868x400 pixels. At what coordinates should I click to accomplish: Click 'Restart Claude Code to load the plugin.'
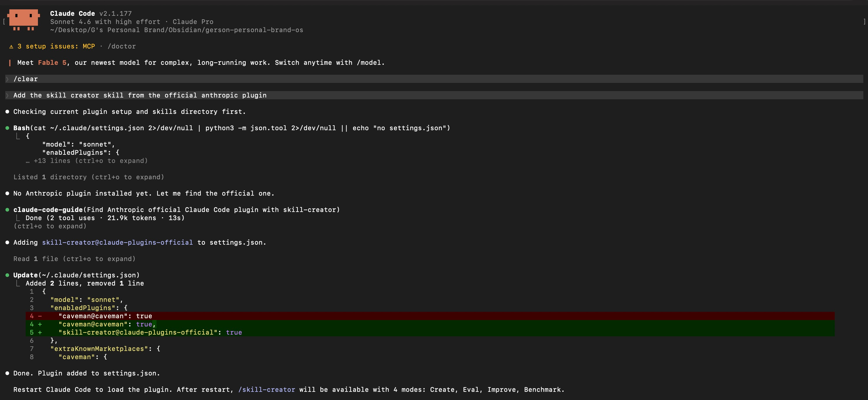(93, 389)
